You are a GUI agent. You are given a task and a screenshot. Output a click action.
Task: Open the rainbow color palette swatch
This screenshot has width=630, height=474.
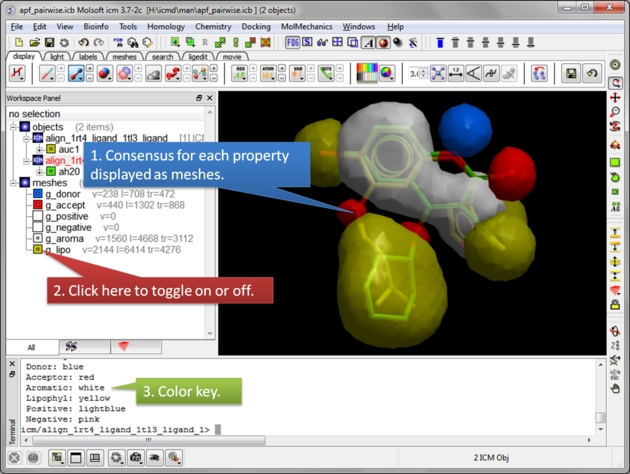(367, 74)
